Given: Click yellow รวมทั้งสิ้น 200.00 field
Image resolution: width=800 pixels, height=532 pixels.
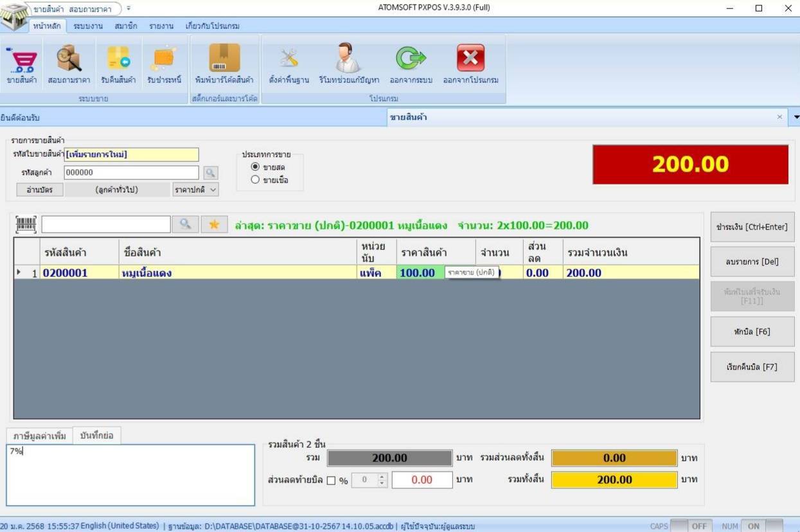Looking at the screenshot, I should (x=614, y=479).
